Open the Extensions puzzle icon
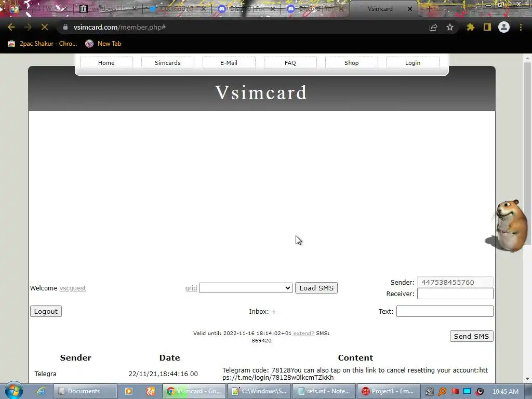The image size is (532, 399). tap(470, 27)
